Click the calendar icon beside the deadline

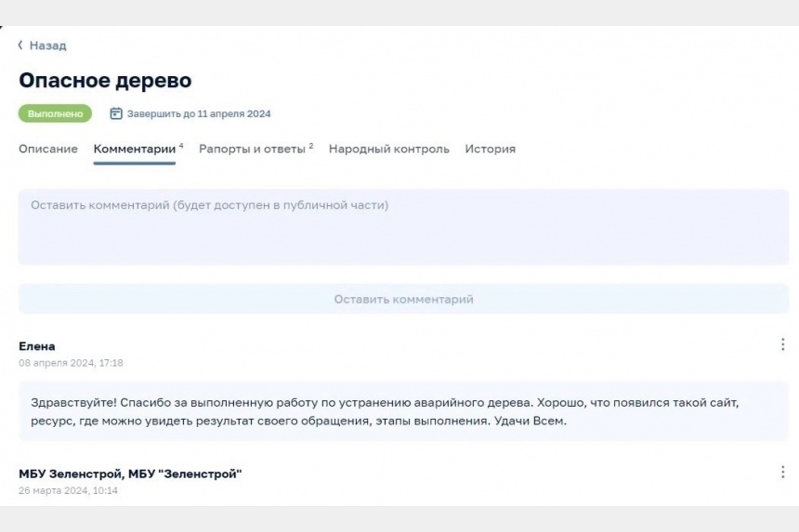[x=116, y=113]
